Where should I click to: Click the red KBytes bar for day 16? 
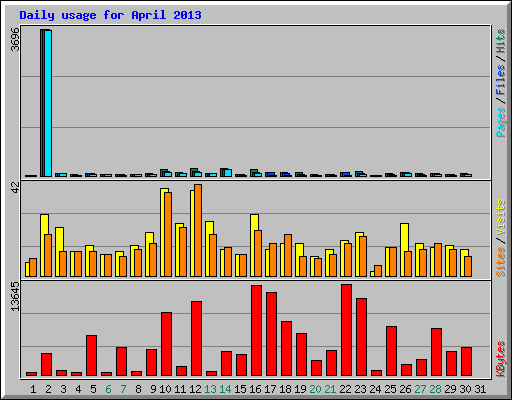256,330
